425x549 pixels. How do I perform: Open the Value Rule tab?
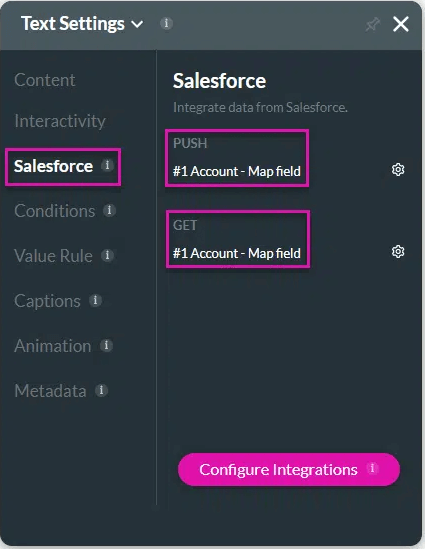tap(53, 256)
